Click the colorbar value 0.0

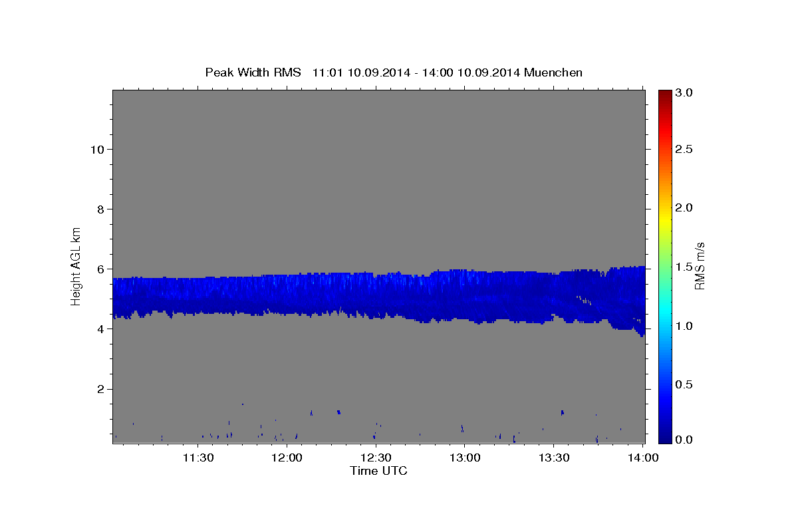point(685,440)
